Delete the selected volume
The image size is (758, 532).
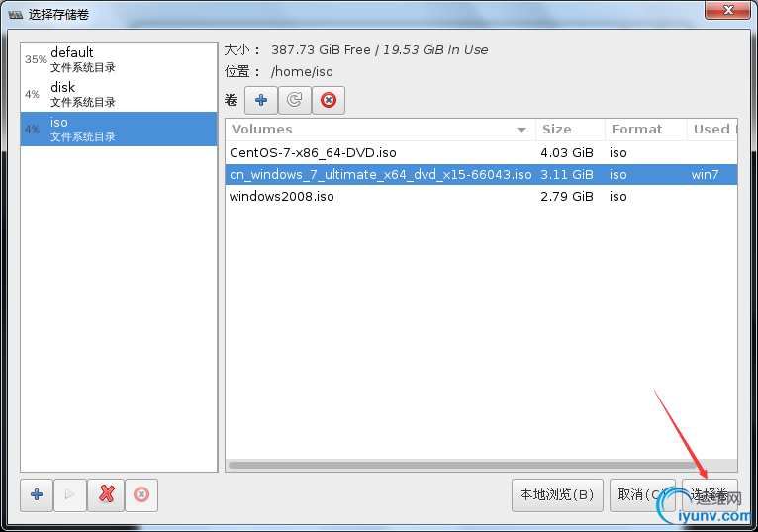pos(329,100)
